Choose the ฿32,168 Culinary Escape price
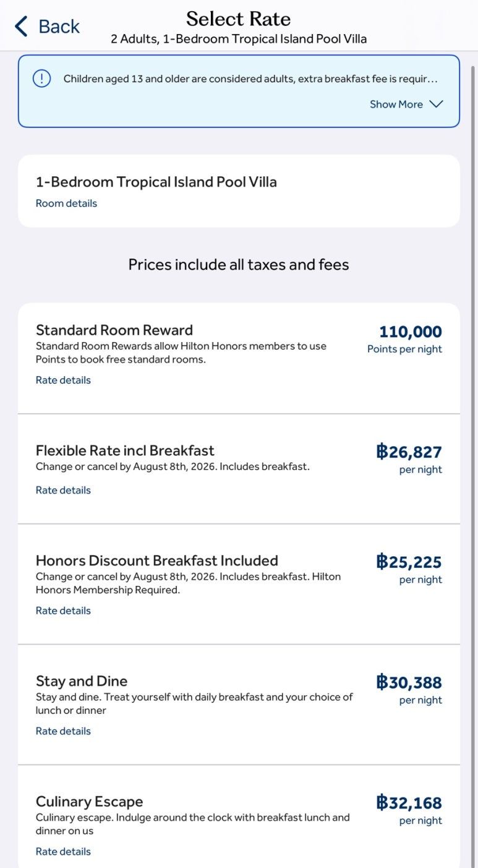 409,810
